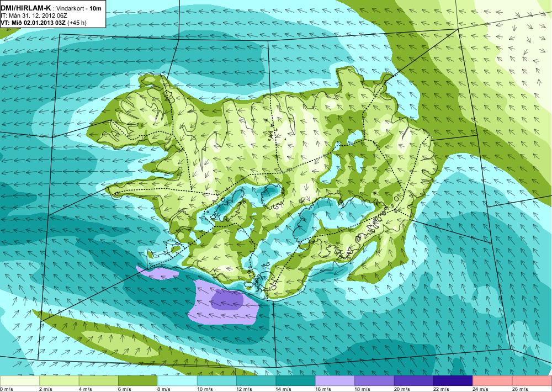Screen dimensions: 552x392
Task: Click the light pink swatch starting at 24 m/s
Action: [x=493, y=381]
